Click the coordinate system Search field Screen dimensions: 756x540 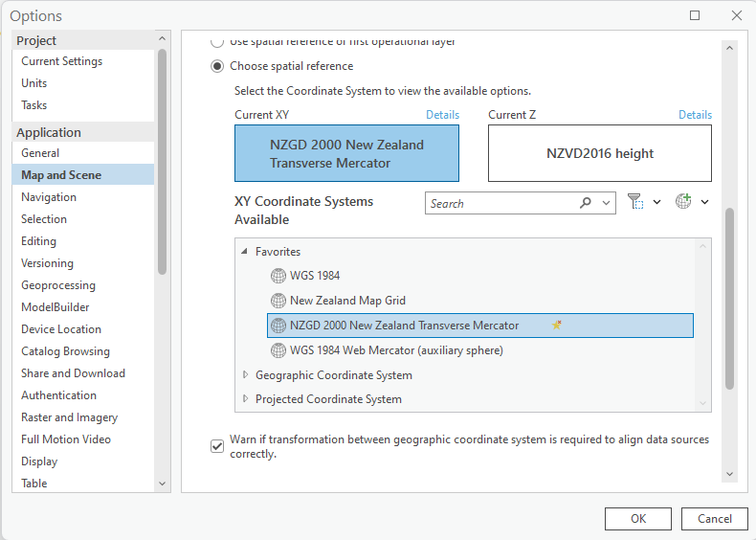click(x=498, y=203)
